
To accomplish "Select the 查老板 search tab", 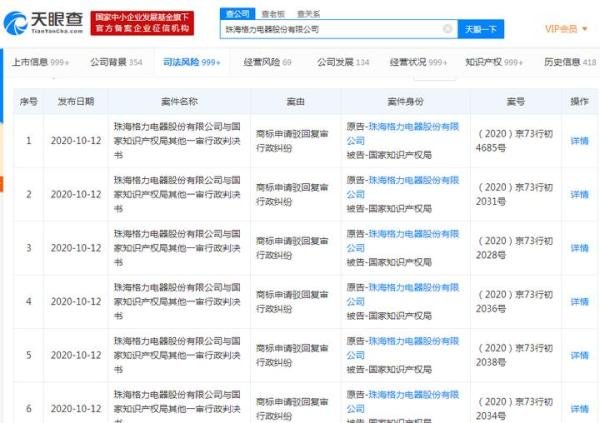I will coord(273,14).
